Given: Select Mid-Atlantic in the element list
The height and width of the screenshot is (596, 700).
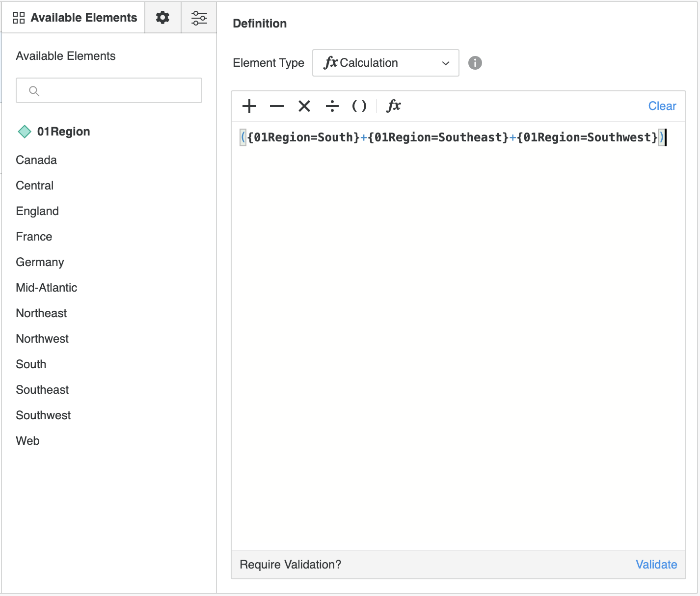Looking at the screenshot, I should point(47,288).
